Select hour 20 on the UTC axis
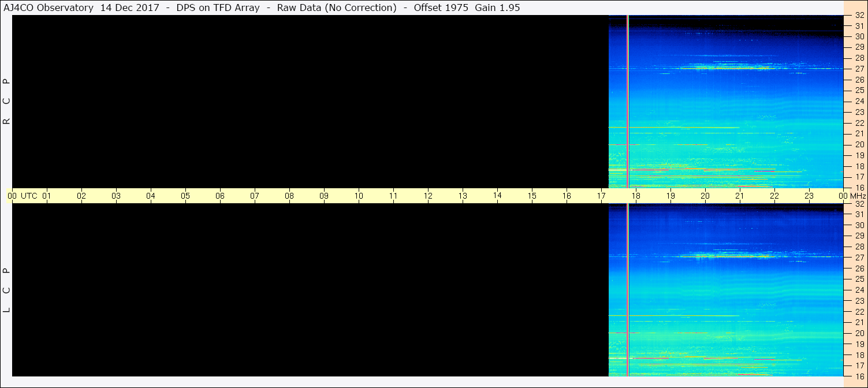The height and width of the screenshot is (388, 868). (705, 196)
